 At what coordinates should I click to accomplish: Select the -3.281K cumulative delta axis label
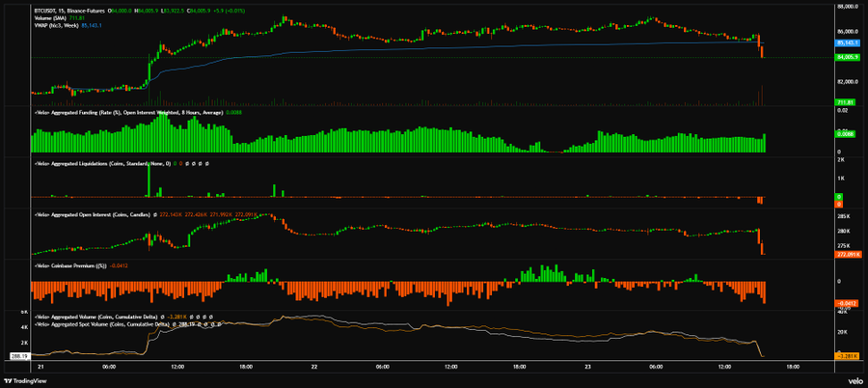[x=848, y=356]
